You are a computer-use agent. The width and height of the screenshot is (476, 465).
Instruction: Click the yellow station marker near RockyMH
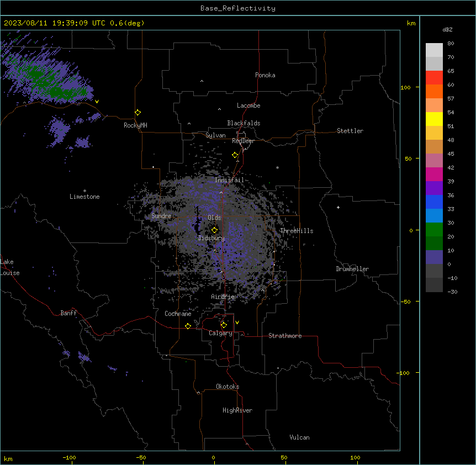tap(137, 113)
